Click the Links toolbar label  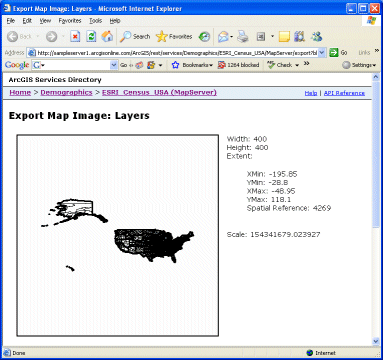click(364, 53)
